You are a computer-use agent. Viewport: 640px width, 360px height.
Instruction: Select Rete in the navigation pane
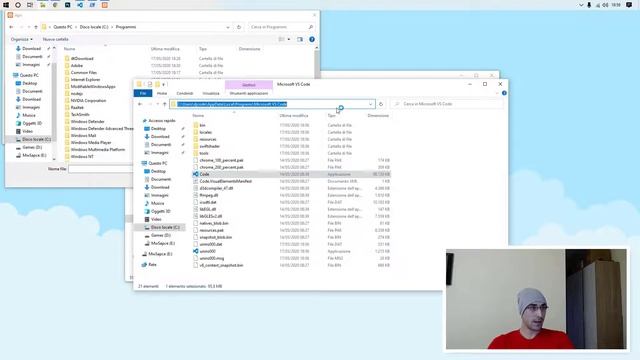152,264
